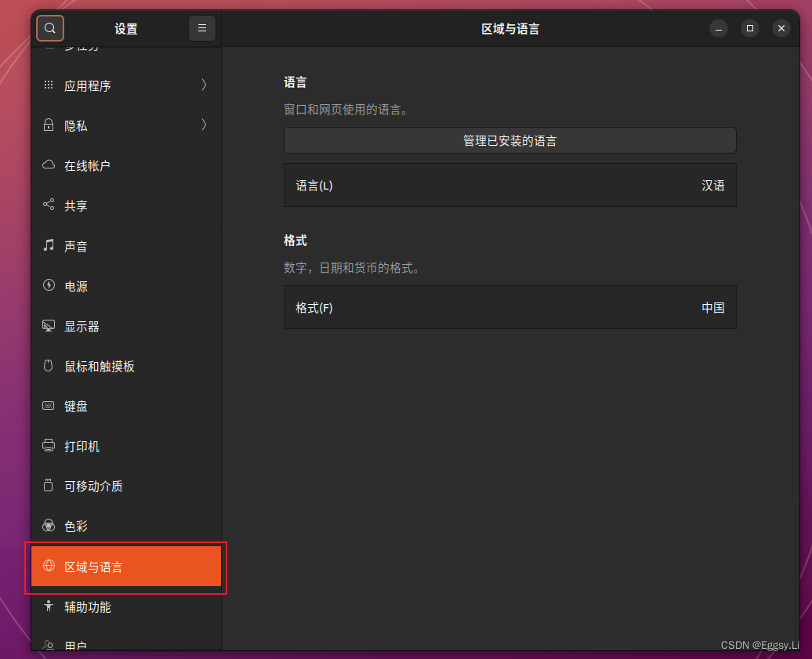
Task: Select 可移动介质 in the sidebar
Action: (126, 486)
